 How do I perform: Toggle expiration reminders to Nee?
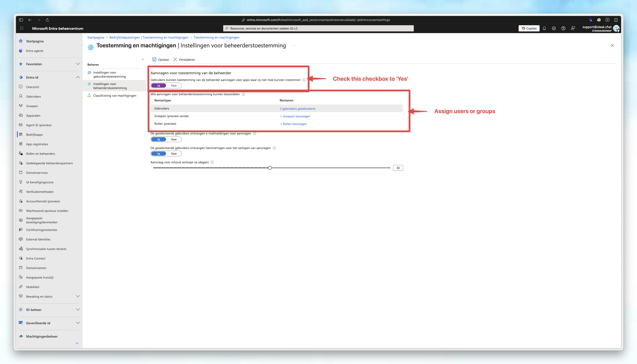coord(174,154)
